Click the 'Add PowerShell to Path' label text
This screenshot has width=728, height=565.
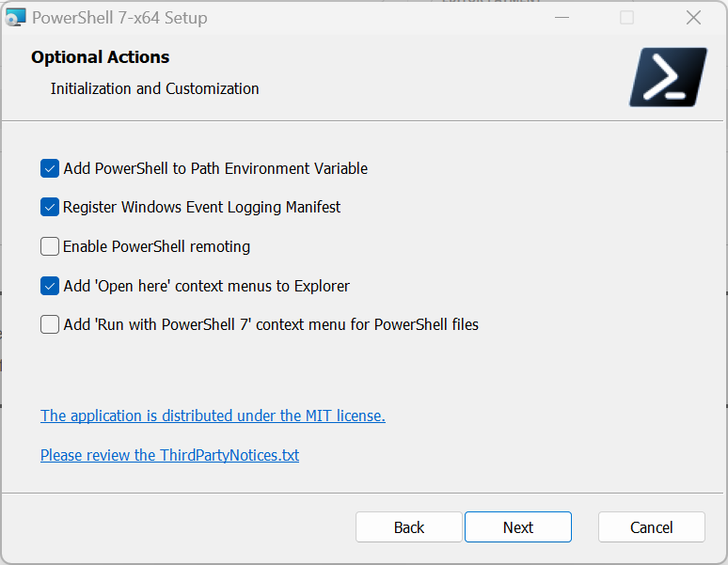click(215, 168)
